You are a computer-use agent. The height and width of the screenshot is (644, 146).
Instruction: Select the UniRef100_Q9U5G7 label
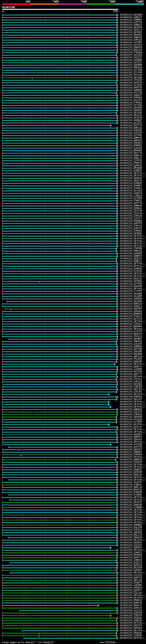coord(131,548)
